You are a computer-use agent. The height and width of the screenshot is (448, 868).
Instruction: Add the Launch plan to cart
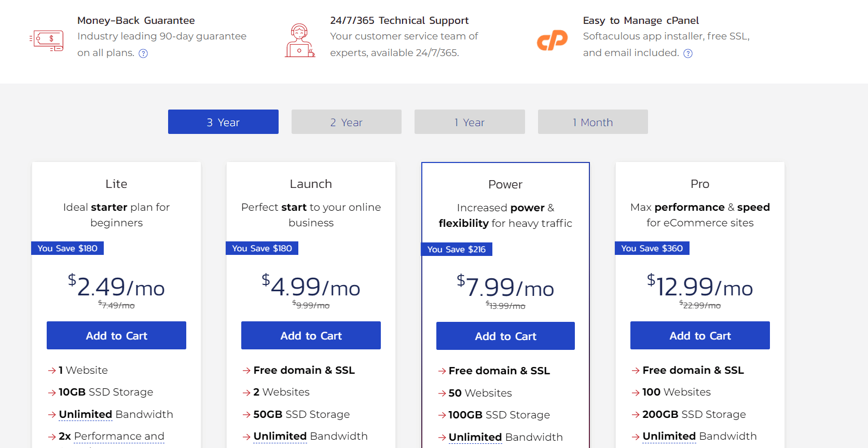(x=311, y=336)
